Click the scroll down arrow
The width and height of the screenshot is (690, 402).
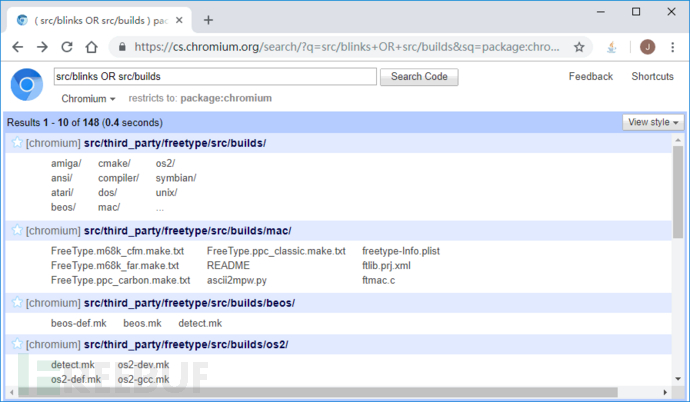click(x=678, y=379)
